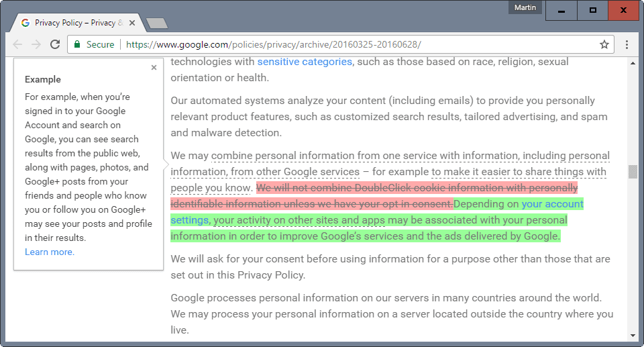The image size is (644, 347).
Task: Select the Privacy Policy tab
Action: coord(77,23)
